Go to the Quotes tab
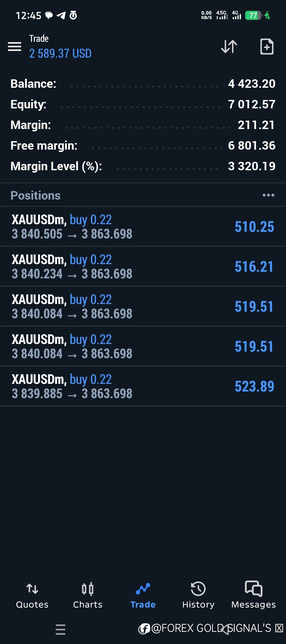Image resolution: width=286 pixels, height=644 pixels. (32, 595)
